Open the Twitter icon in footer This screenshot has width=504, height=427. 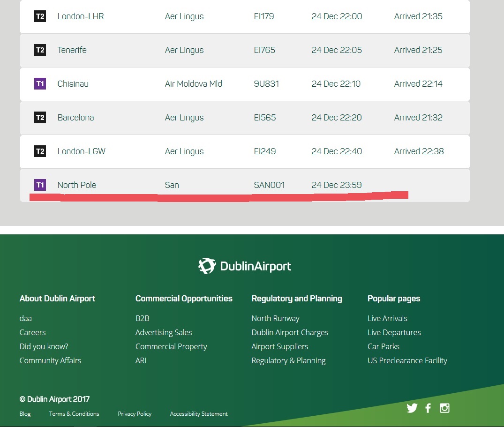(412, 408)
